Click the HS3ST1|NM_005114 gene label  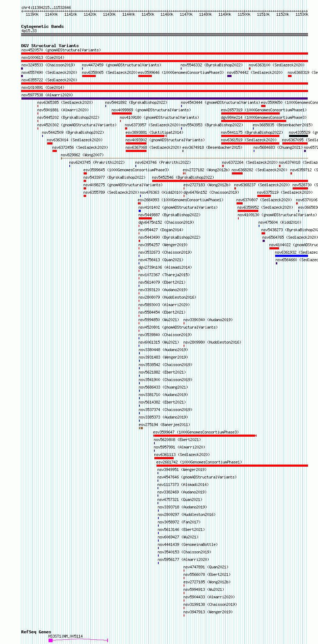pos(65,636)
